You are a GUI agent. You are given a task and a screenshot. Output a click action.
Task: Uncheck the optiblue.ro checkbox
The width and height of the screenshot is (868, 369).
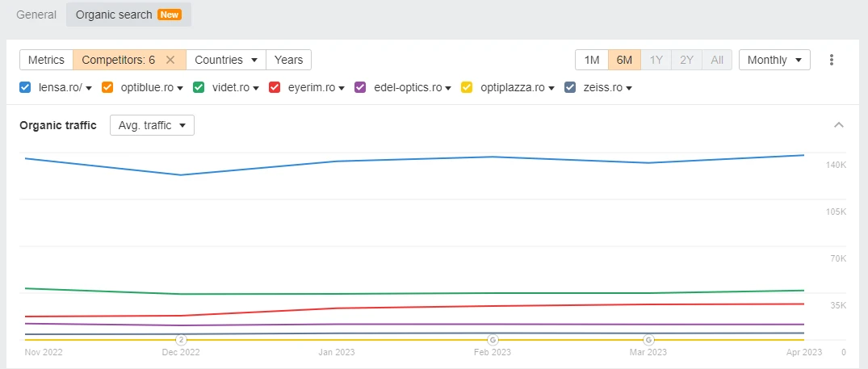107,87
